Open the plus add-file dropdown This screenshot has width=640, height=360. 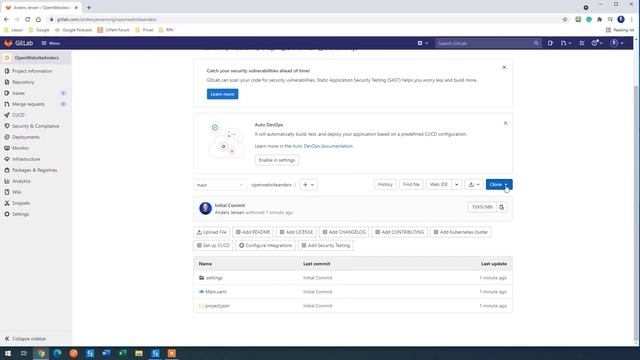(x=309, y=185)
